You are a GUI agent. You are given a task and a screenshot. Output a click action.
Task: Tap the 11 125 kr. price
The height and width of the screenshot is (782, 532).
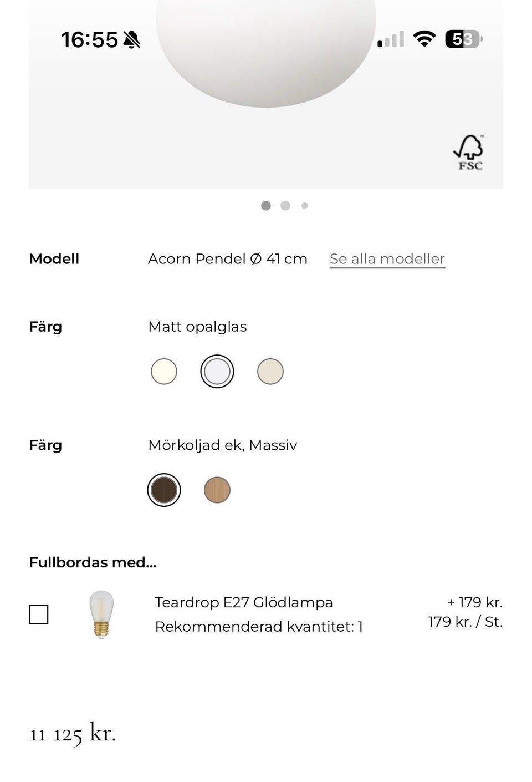(73, 734)
